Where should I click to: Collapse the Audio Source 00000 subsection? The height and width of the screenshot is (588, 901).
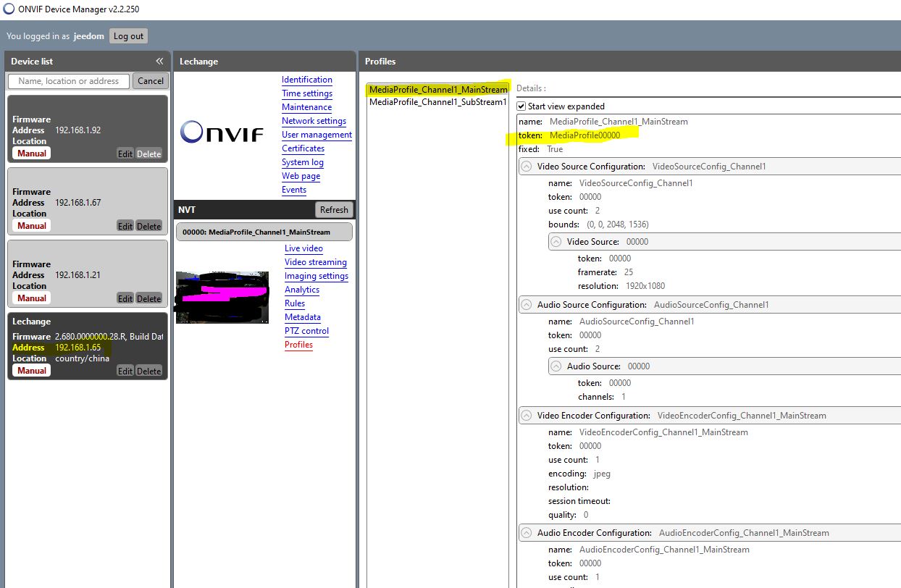[x=556, y=366]
